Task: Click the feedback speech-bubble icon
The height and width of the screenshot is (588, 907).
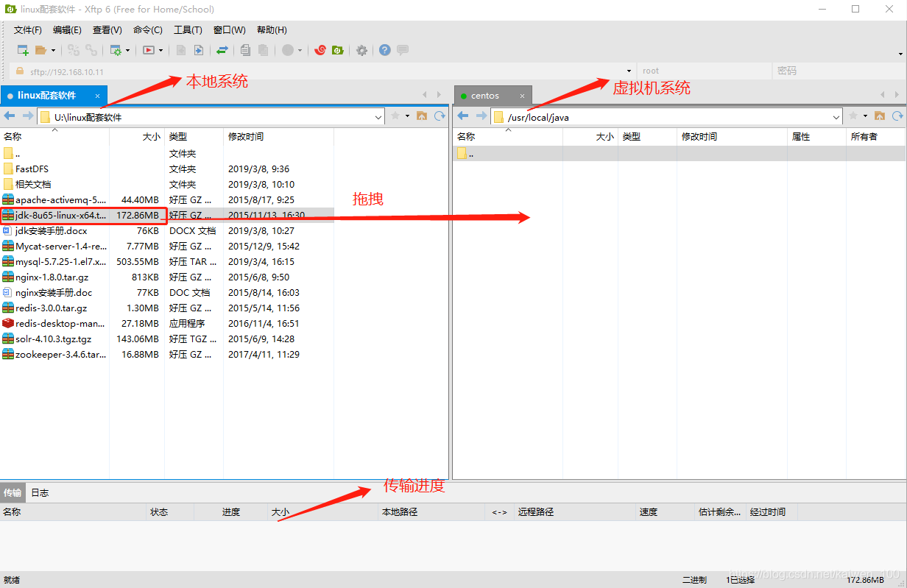Action: pos(403,50)
